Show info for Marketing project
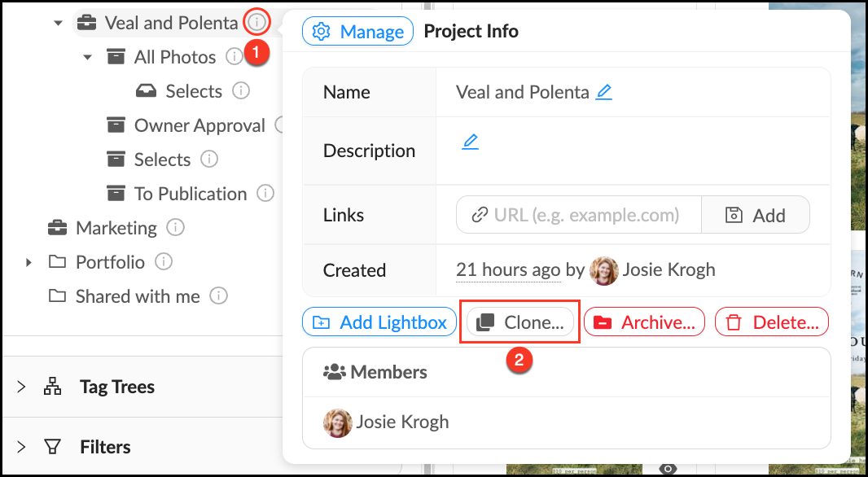This screenshot has width=868, height=477. coord(175,228)
